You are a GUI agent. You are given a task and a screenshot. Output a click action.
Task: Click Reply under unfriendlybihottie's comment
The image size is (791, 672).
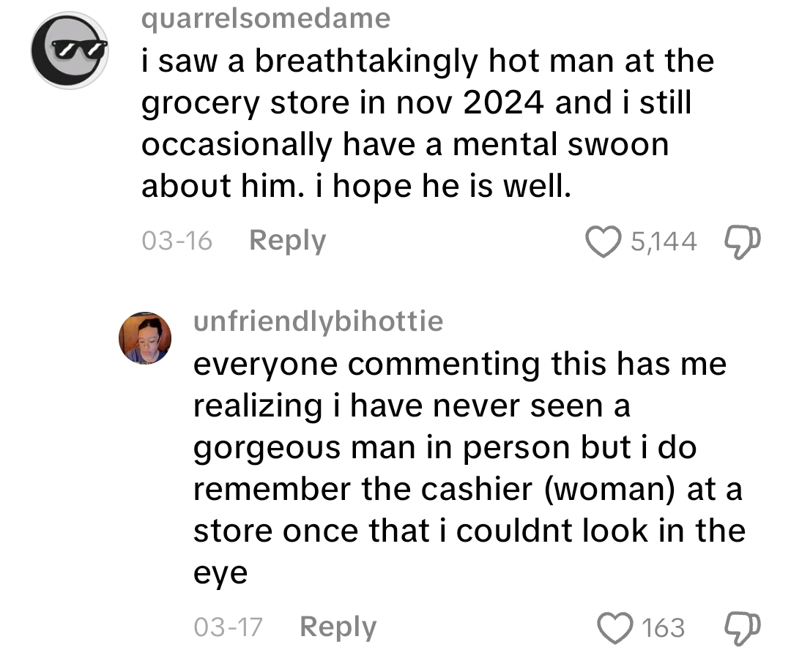tap(338, 627)
